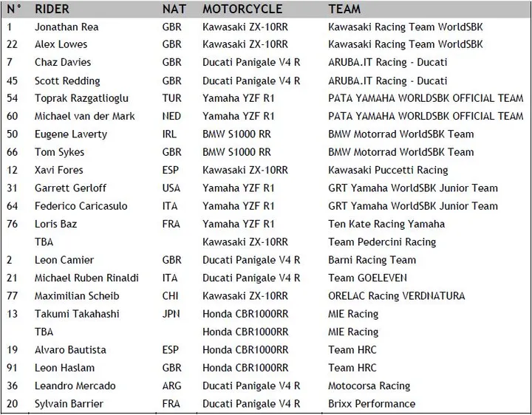532x415 pixels.
Task: Select Leon Haslam's number 91
Action: (x=12, y=368)
